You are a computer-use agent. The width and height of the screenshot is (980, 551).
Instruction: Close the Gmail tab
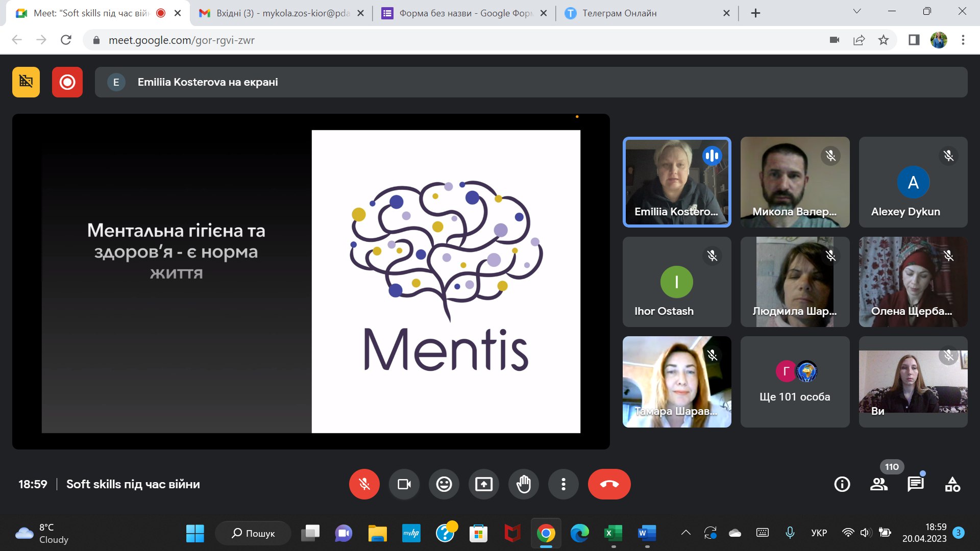[360, 13]
